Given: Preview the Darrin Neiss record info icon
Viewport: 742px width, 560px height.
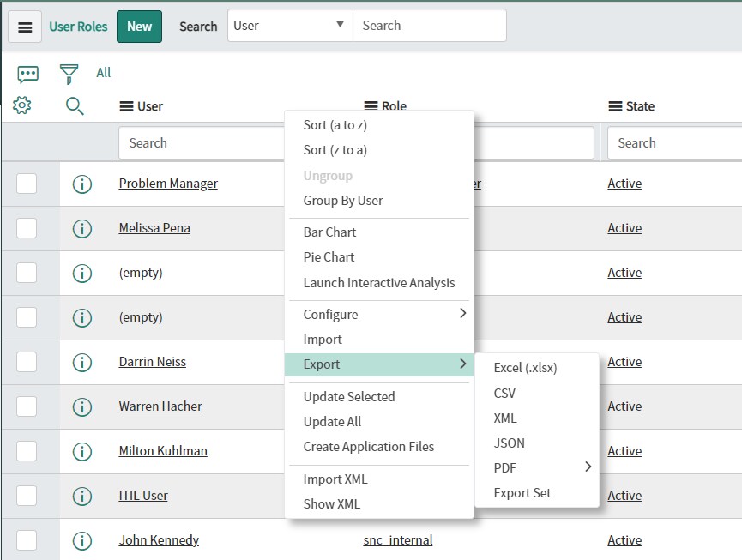Looking at the screenshot, I should coord(82,363).
